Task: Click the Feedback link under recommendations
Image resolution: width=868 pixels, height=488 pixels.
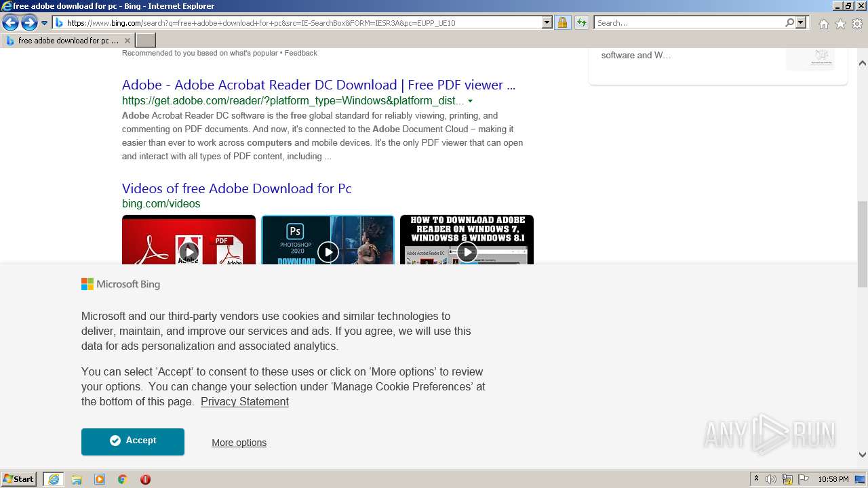Action: 301,53
